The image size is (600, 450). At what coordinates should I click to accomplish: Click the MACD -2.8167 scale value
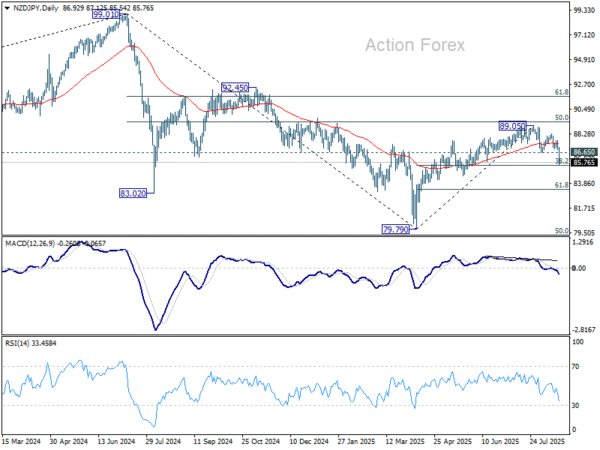(x=584, y=330)
